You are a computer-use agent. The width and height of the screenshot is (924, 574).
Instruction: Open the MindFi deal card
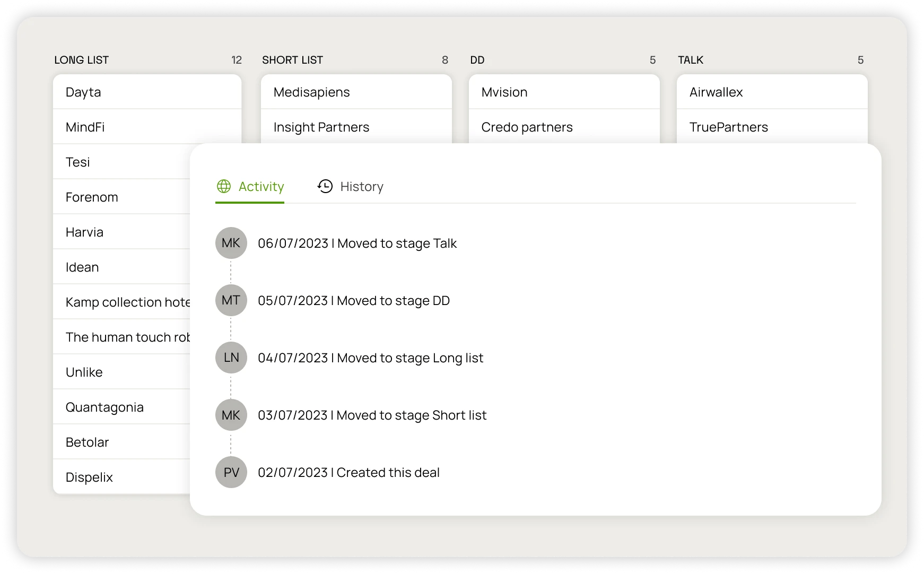point(147,127)
